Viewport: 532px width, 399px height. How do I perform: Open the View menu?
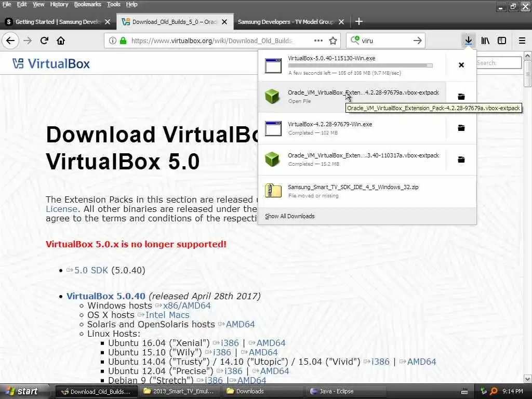[x=38, y=4]
